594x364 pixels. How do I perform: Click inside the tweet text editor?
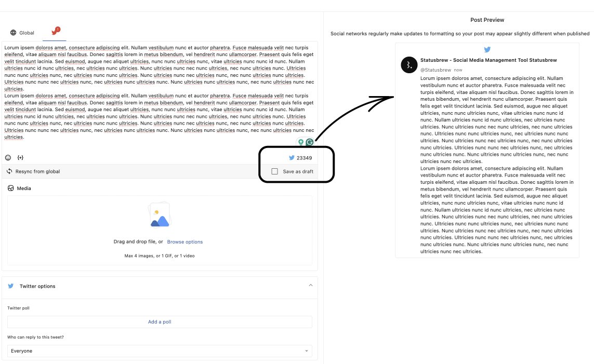pyautogui.click(x=160, y=92)
